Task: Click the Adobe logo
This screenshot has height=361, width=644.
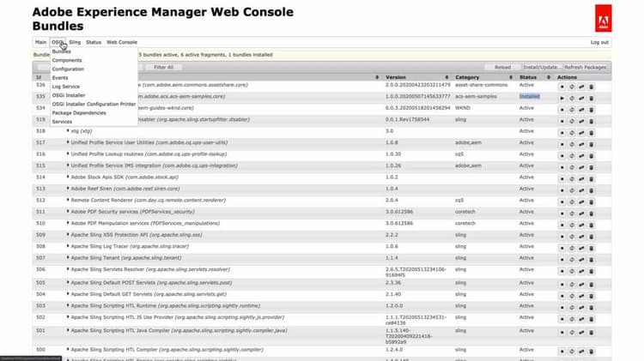Action: click(x=604, y=18)
